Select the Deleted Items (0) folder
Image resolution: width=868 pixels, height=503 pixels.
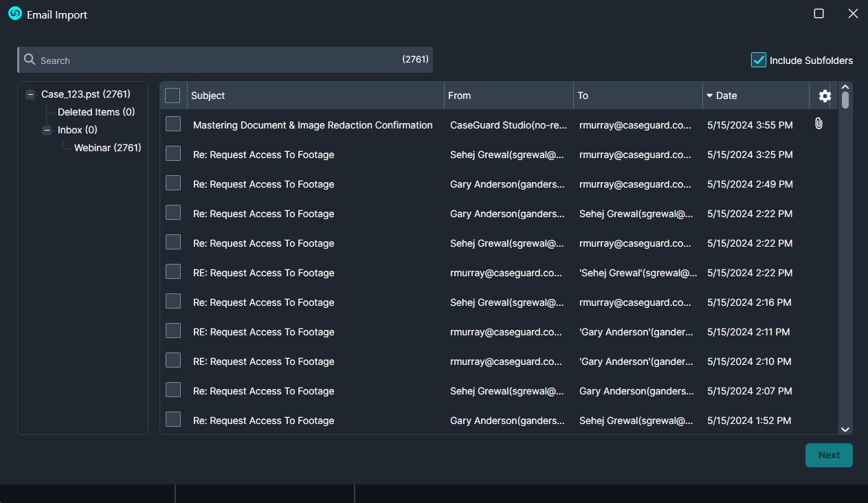[96, 112]
